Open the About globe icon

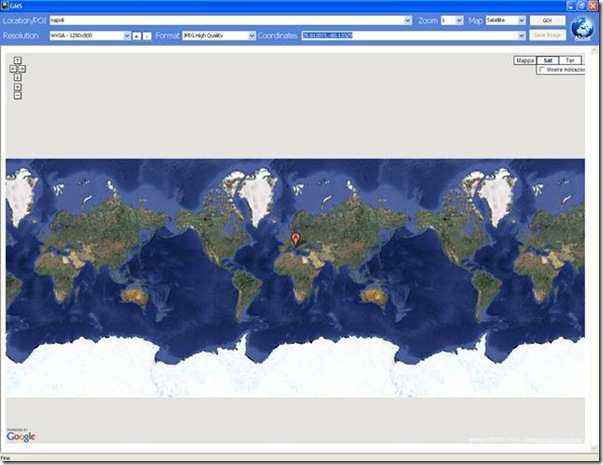tap(582, 28)
